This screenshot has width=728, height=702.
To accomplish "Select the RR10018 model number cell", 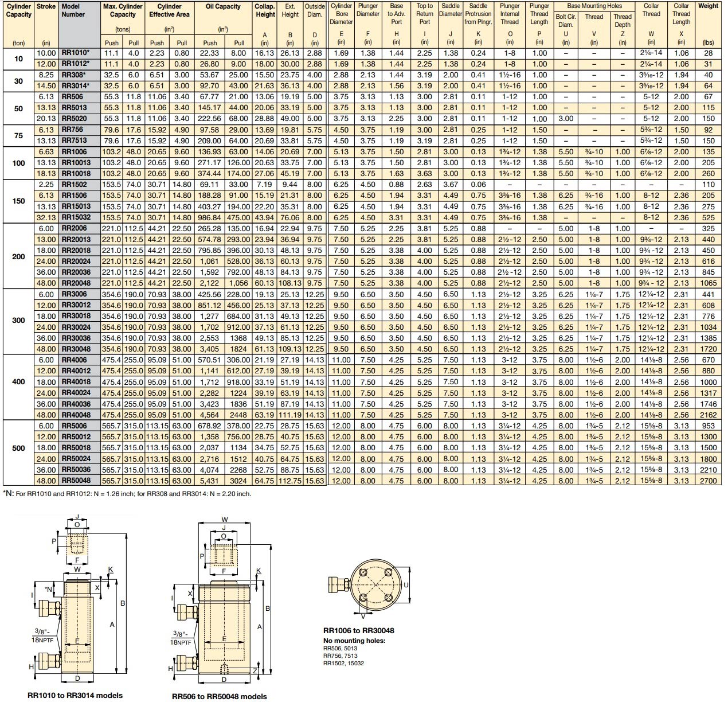I will [76, 174].
